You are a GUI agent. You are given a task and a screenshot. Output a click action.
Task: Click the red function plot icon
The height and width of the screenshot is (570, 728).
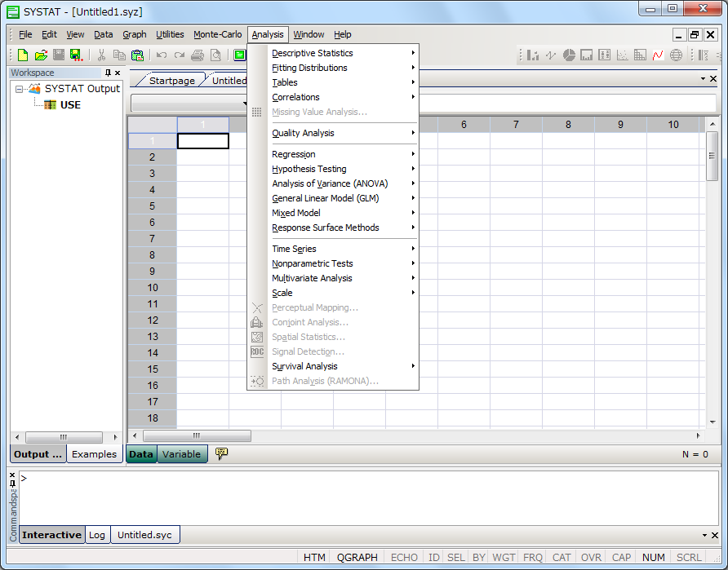[x=658, y=55]
